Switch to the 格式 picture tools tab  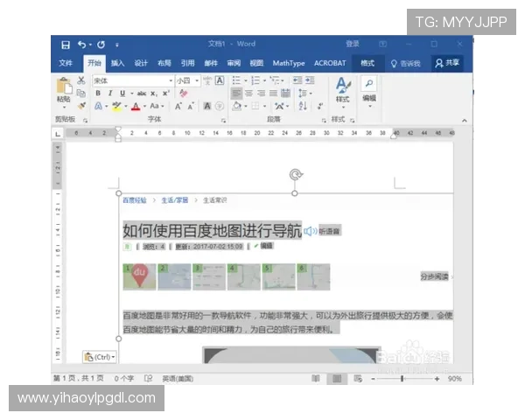pos(367,63)
